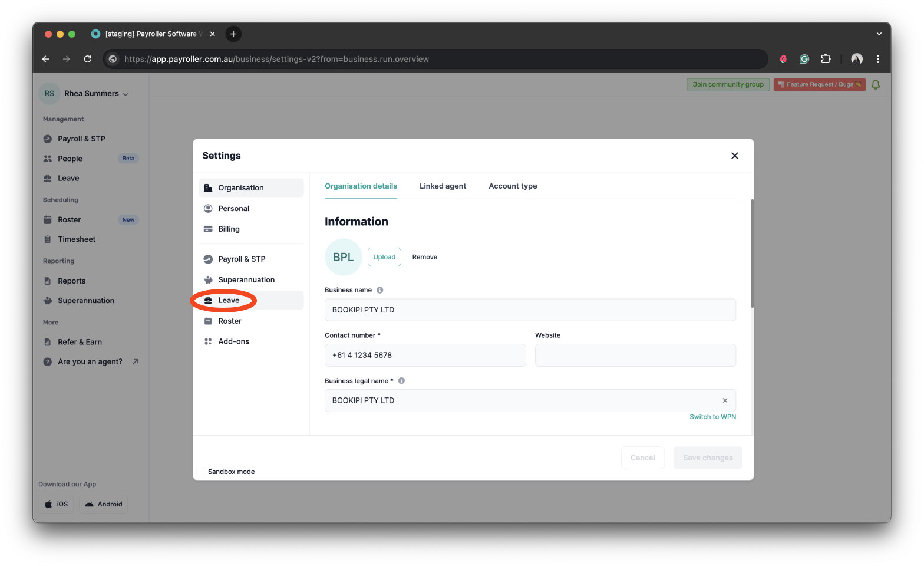
Task: Reload the browser page
Action: (x=87, y=59)
